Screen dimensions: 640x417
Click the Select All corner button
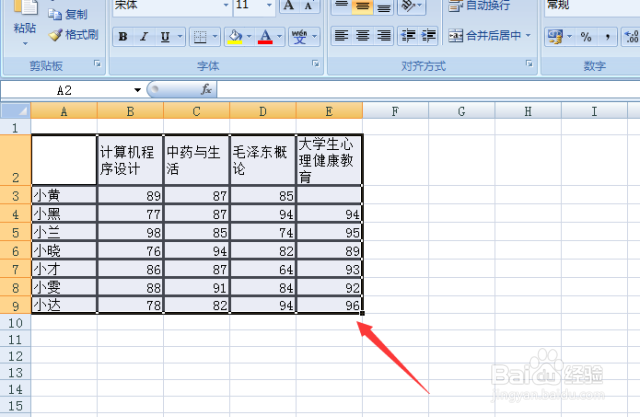pos(16,111)
